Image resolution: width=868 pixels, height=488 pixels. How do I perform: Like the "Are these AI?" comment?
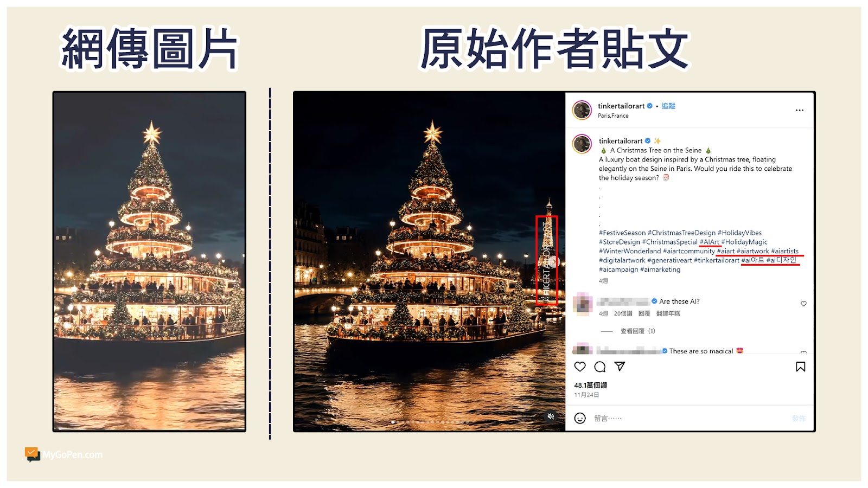tap(803, 304)
